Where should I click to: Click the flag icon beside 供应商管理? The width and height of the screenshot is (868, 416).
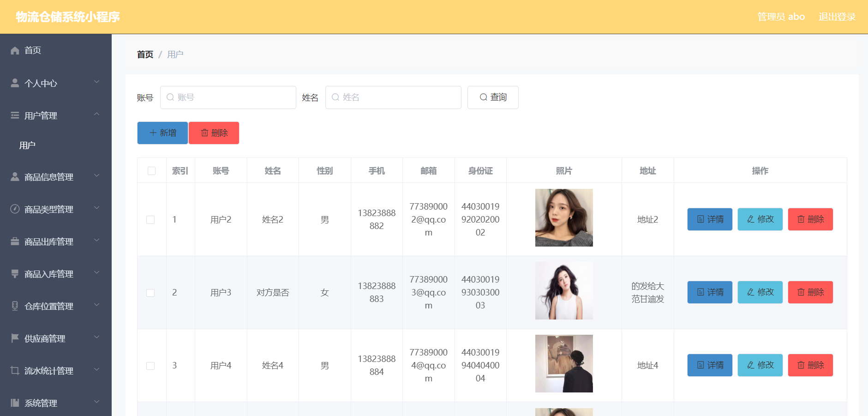(x=15, y=338)
